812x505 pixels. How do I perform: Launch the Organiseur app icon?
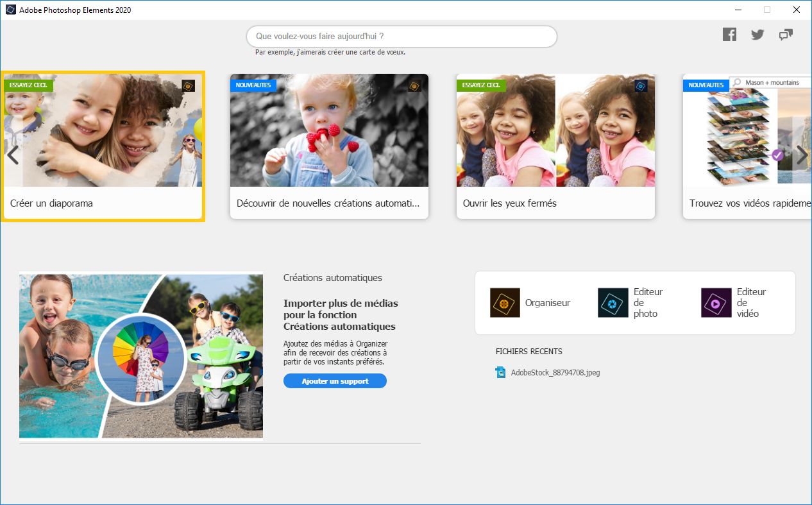coord(505,303)
